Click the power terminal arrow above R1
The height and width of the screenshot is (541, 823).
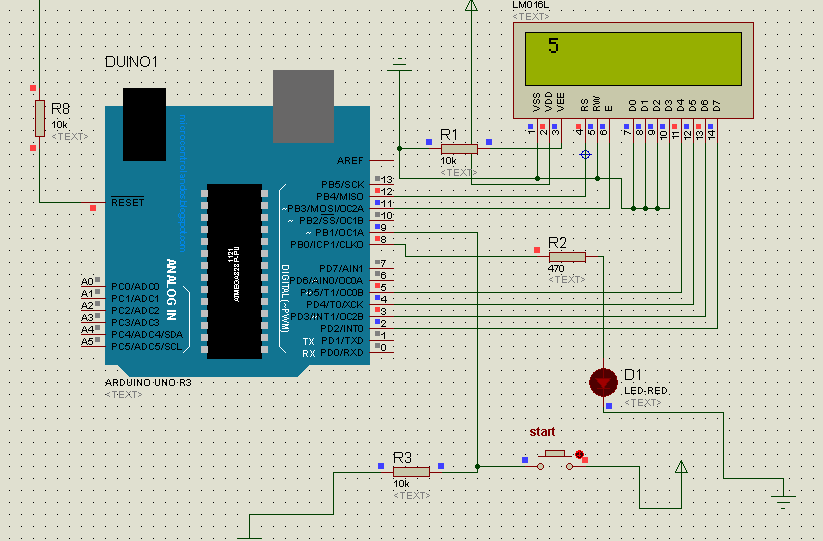click(471, 5)
